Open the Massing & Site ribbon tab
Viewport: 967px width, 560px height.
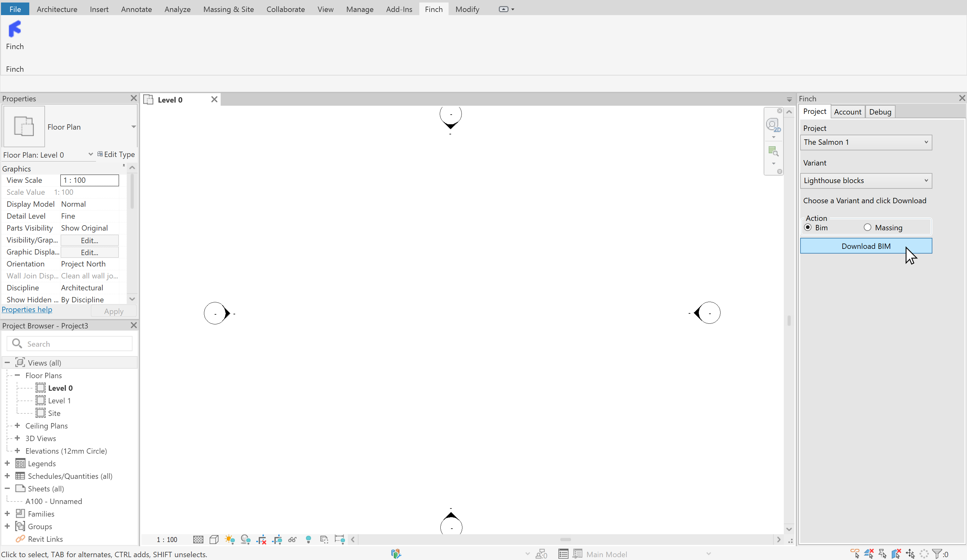228,9
